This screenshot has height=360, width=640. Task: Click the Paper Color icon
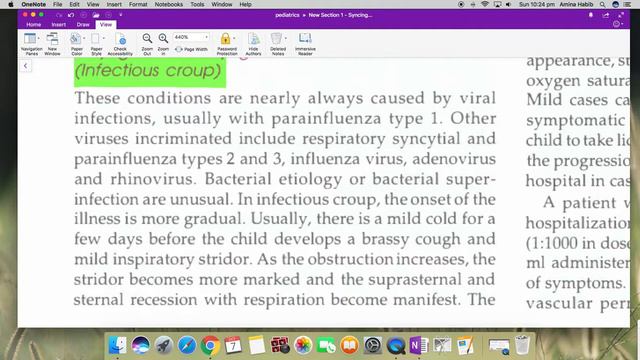coord(75,39)
